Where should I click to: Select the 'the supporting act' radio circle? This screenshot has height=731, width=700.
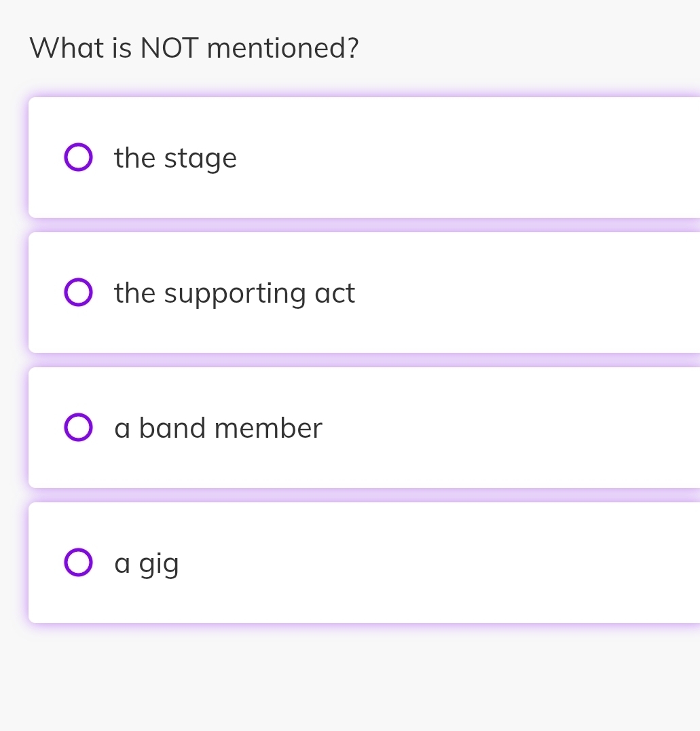[x=78, y=293]
